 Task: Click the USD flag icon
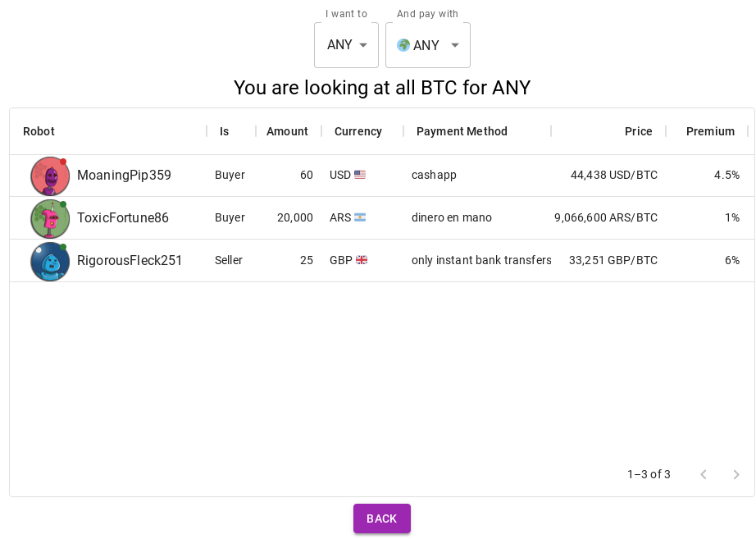tap(360, 175)
